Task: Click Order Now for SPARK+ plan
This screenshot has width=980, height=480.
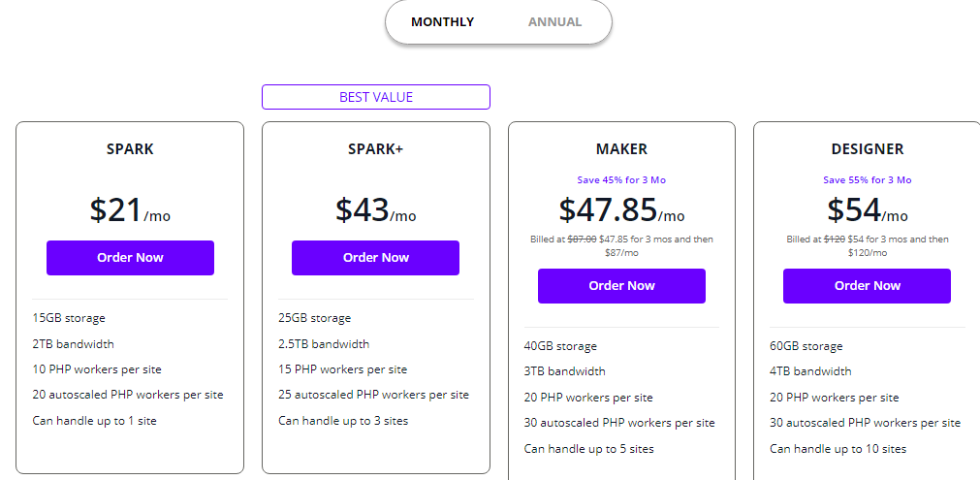Action: pos(375,258)
